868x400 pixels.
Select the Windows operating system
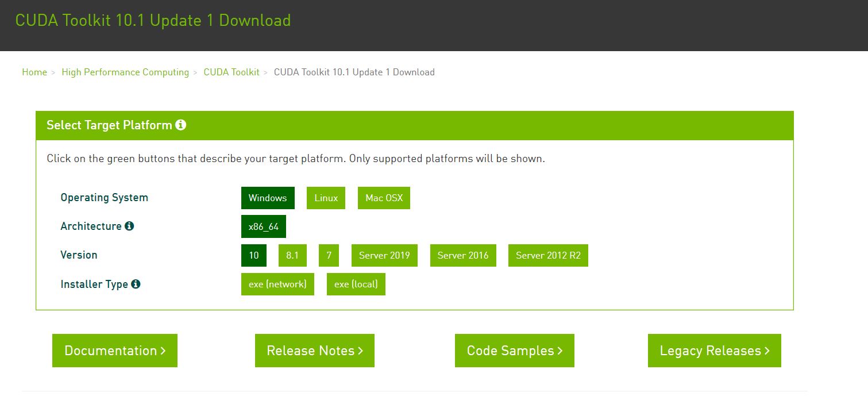[x=268, y=198]
